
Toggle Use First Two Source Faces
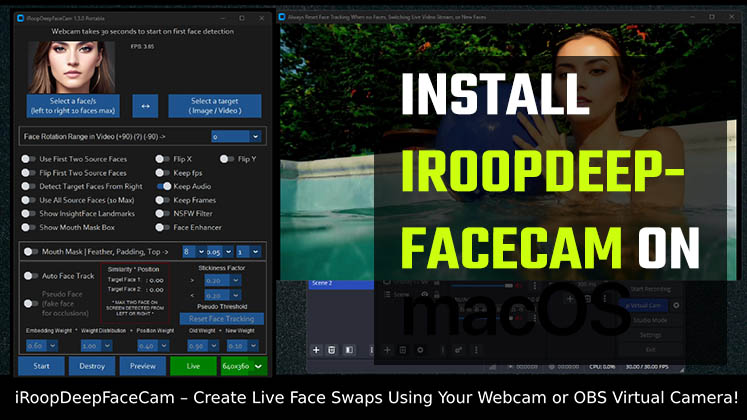28,159
